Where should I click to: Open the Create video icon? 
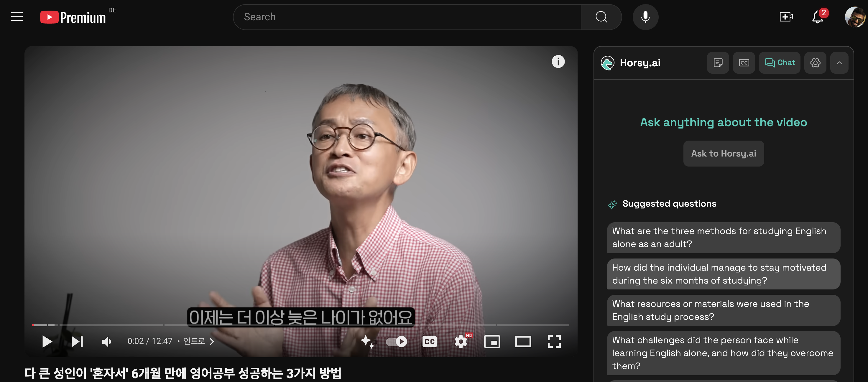click(786, 17)
